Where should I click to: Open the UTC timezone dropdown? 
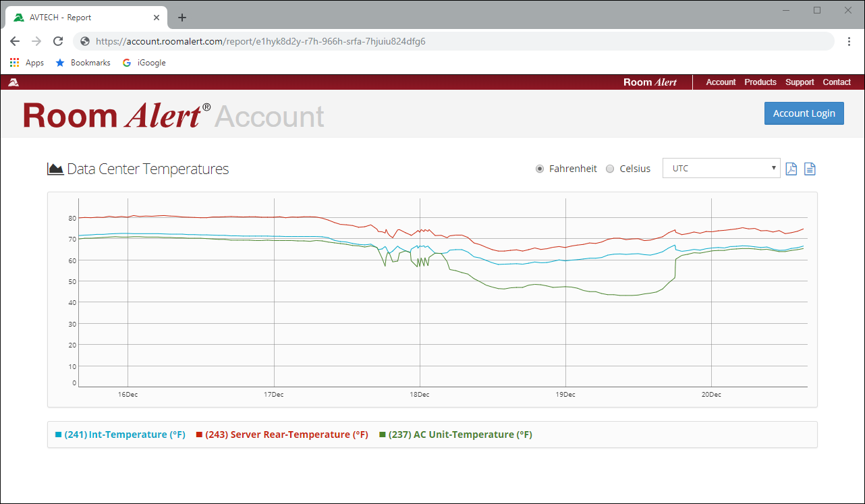(721, 167)
